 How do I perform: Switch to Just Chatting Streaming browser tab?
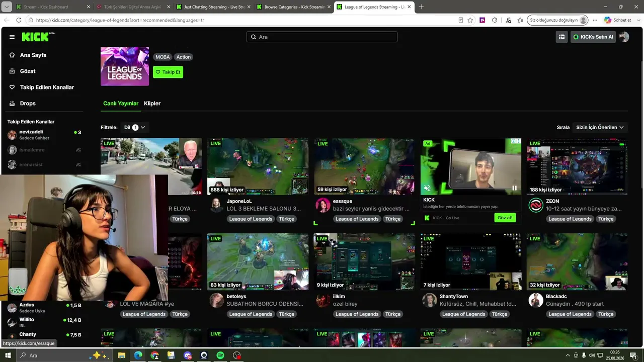pyautogui.click(x=214, y=7)
